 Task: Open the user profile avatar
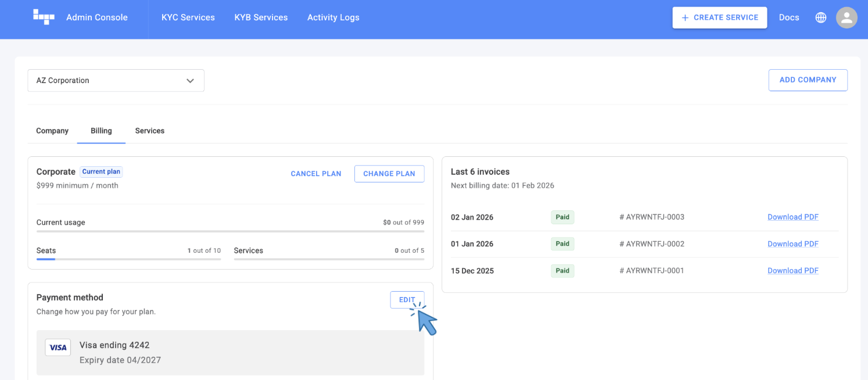847,17
